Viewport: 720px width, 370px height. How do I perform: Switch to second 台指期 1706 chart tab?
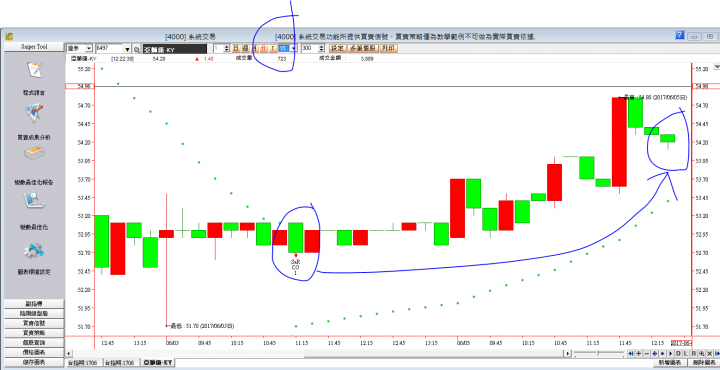[122, 363]
